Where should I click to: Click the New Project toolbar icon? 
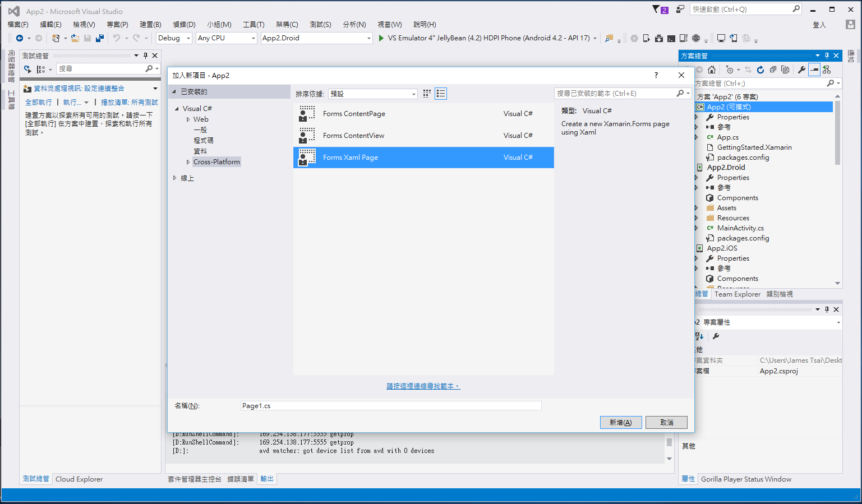pos(56,38)
